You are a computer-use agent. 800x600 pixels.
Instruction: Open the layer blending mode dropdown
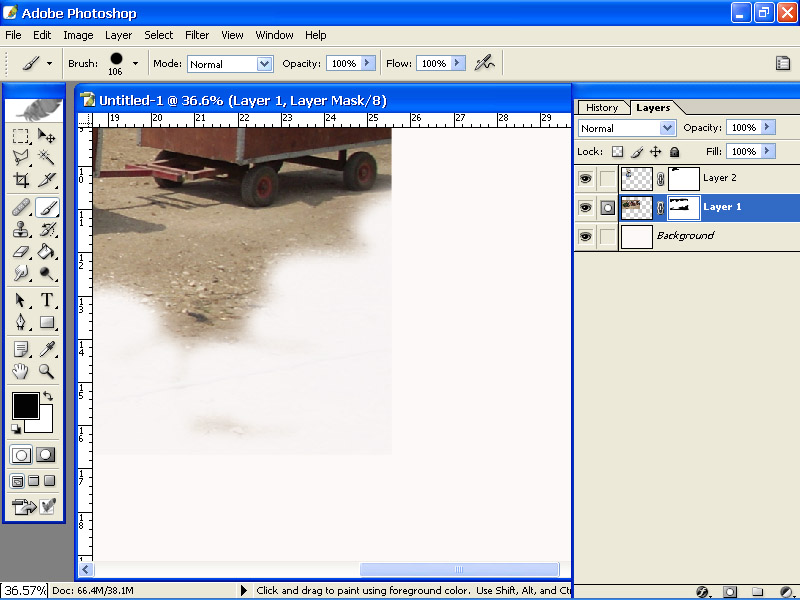[x=667, y=128]
